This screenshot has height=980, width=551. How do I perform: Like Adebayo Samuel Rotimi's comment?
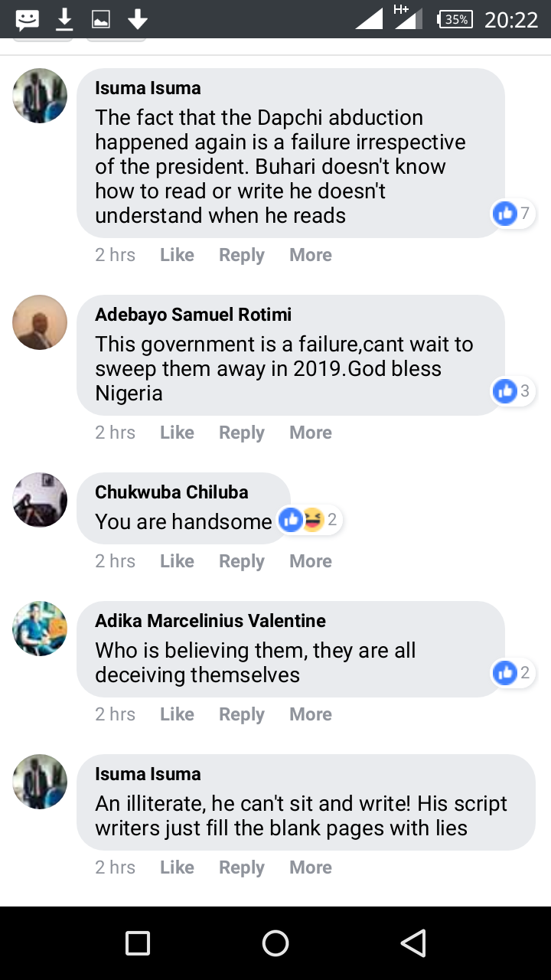(x=177, y=433)
